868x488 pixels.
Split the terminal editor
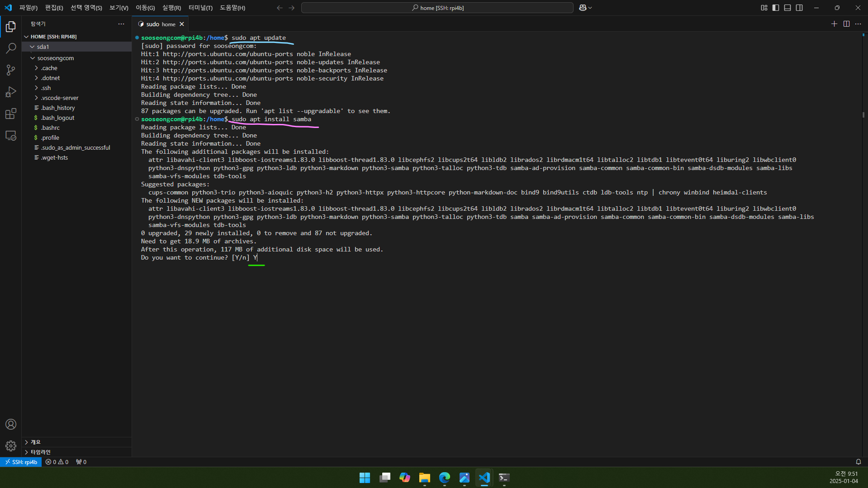[x=846, y=24]
